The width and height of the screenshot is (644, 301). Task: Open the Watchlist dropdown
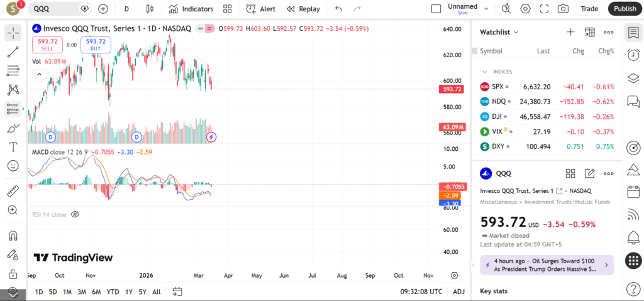(499, 32)
